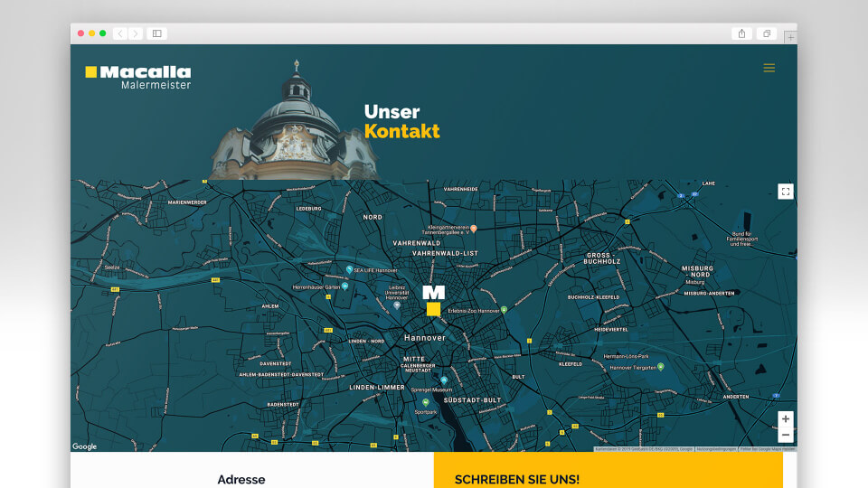Screen dimensions: 868x488
Task: Select the Sportpark map pin
Action: [x=426, y=403]
